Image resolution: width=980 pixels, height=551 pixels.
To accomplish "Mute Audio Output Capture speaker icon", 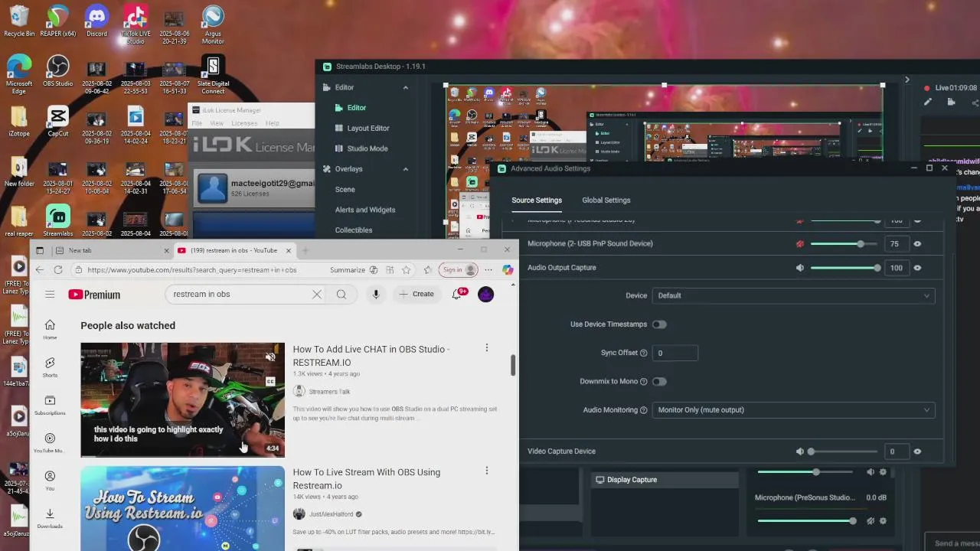I will click(800, 268).
